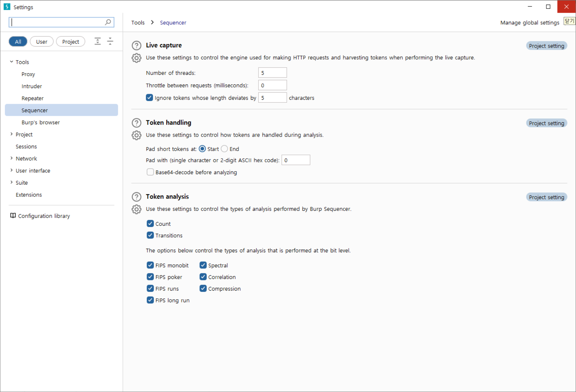Image resolution: width=576 pixels, height=392 pixels.
Task: Click Token handling Project setting badge
Action: (546, 123)
